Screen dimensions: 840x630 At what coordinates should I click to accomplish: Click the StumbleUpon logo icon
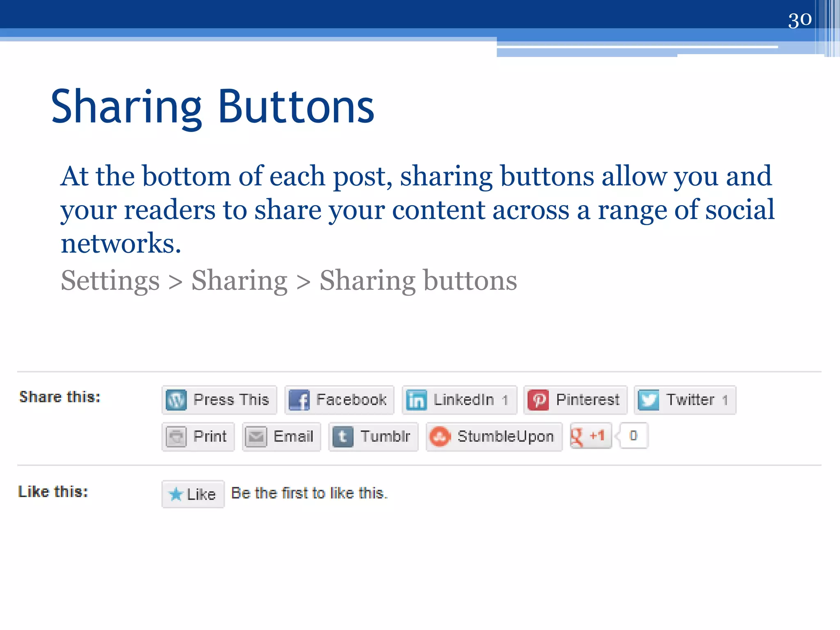click(440, 437)
